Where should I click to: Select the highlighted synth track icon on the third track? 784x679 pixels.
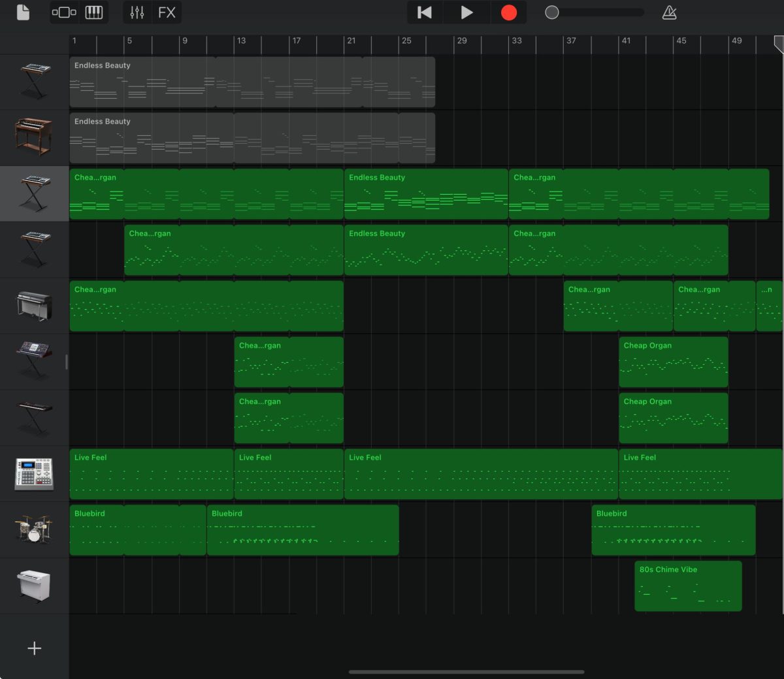point(34,193)
